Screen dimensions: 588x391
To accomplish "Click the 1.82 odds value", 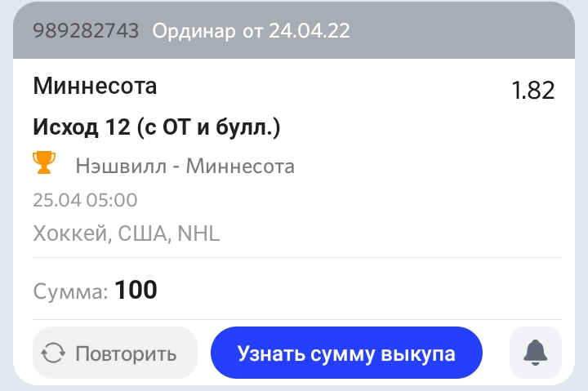I will [532, 90].
